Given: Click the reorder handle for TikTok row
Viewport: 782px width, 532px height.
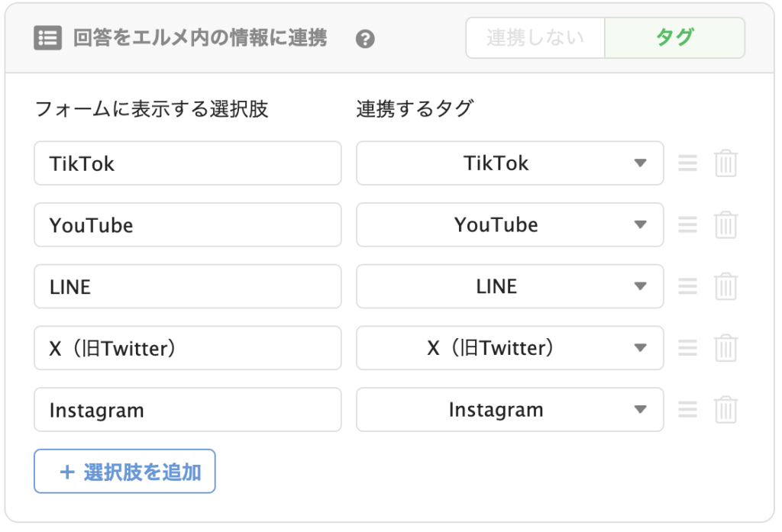Looking at the screenshot, I should pos(688,163).
